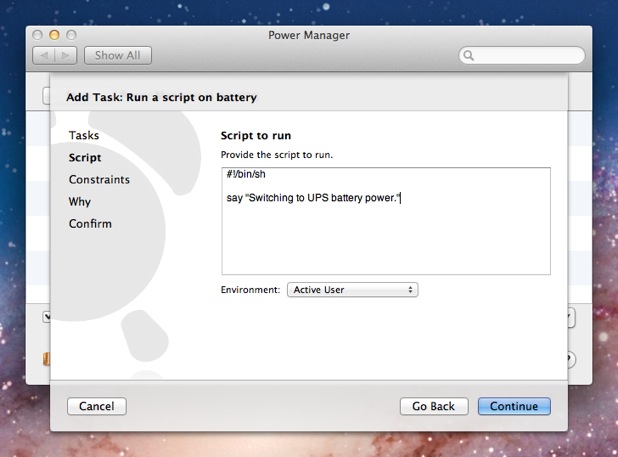618x457 pixels.
Task: Click the forward navigation arrow
Action: click(x=65, y=56)
